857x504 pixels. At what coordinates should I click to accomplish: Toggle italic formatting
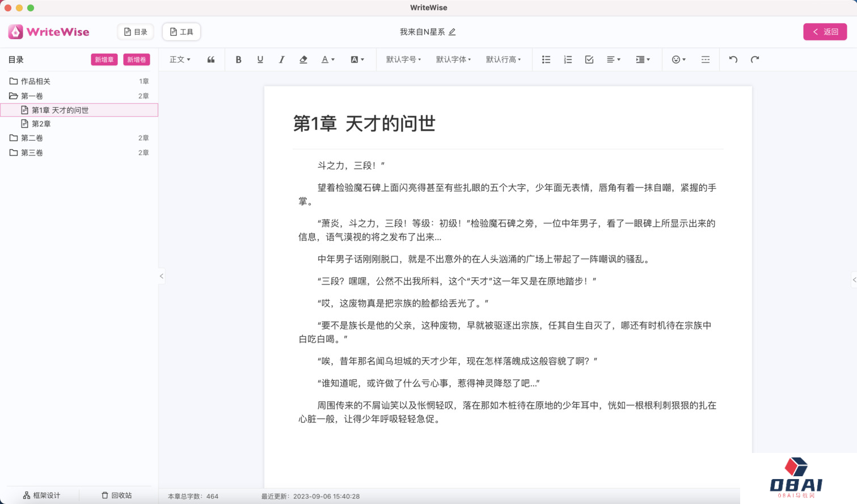(x=281, y=60)
